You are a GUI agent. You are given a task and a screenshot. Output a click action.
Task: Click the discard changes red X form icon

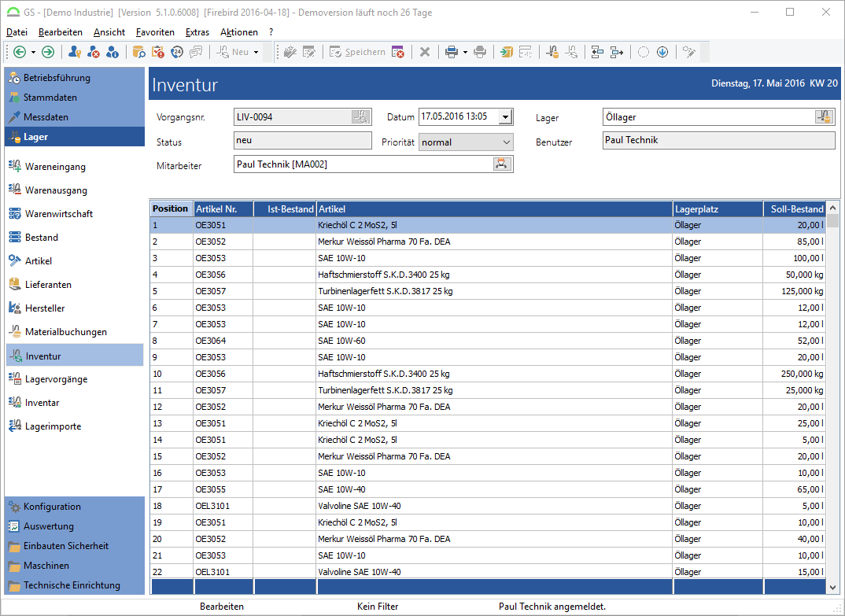coord(397,52)
